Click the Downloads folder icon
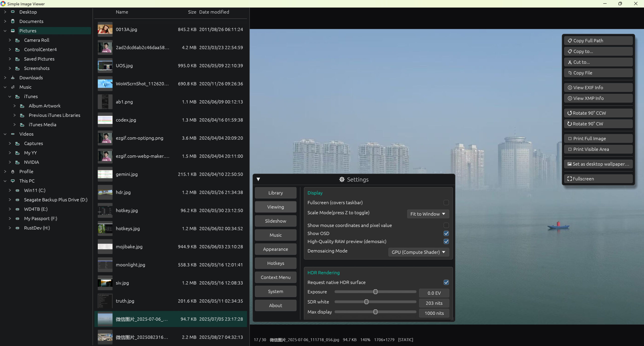Viewport: 644px width, 346px height. coord(13,78)
